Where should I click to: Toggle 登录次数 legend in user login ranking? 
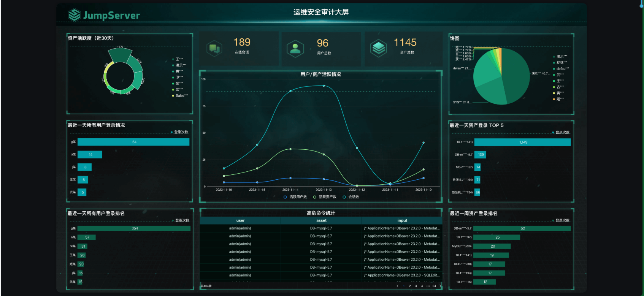tap(181, 220)
